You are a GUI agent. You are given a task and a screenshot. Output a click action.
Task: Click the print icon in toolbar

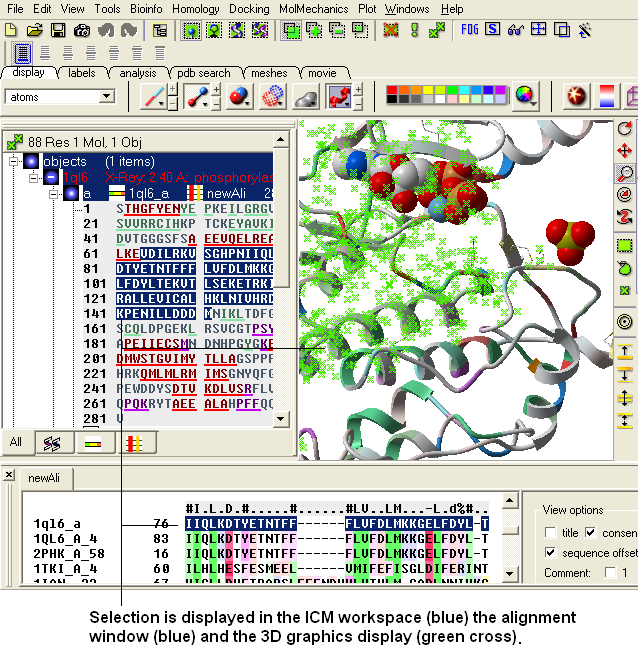[82, 30]
